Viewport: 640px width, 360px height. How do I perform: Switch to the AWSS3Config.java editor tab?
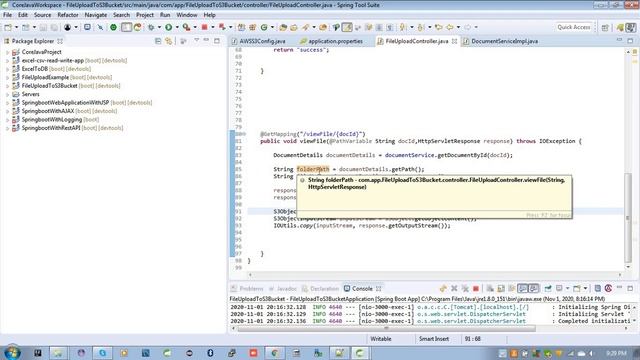pyautogui.click(x=258, y=41)
